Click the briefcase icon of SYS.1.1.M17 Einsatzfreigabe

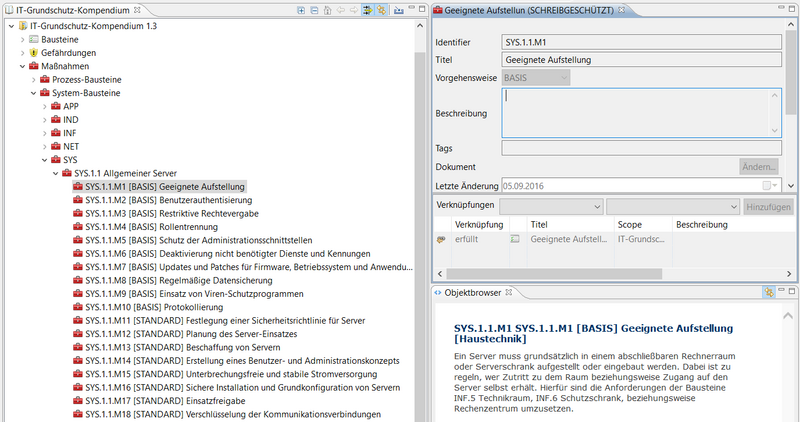coord(78,401)
